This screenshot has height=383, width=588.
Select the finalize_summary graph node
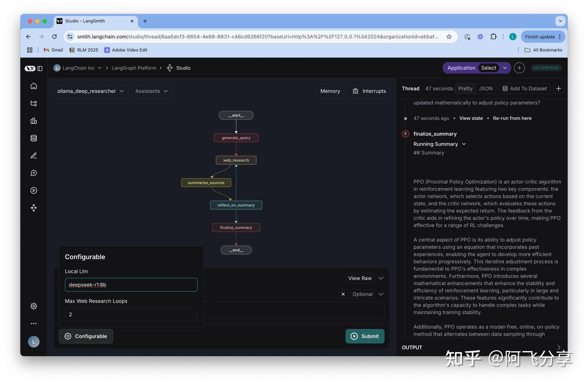click(x=236, y=228)
